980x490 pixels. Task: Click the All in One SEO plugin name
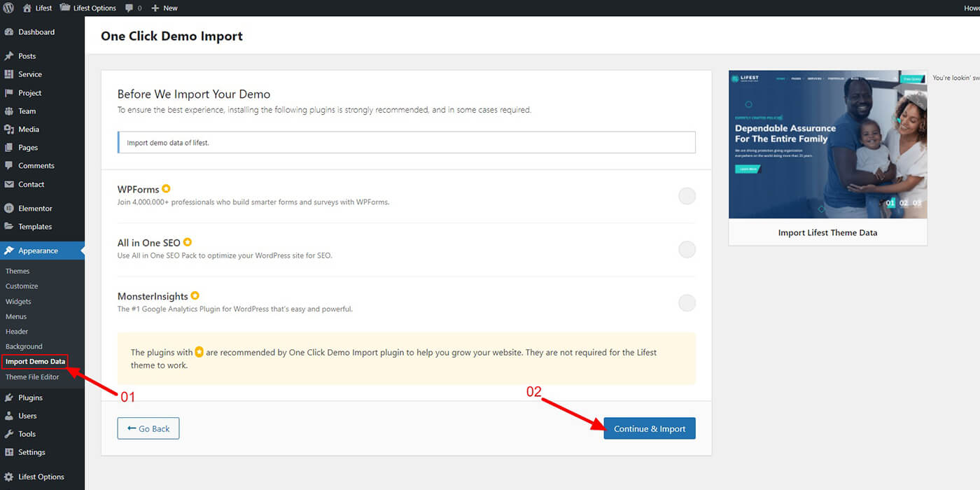(149, 243)
